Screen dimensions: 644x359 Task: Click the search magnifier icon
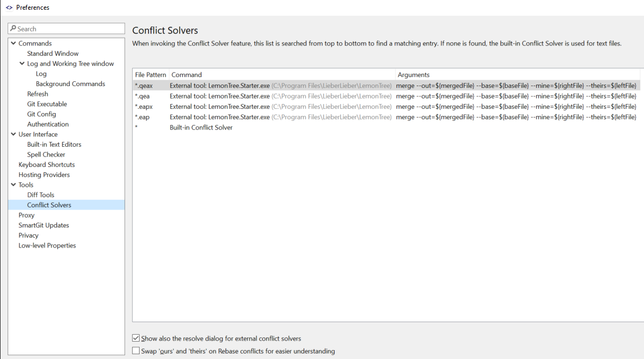pos(13,28)
